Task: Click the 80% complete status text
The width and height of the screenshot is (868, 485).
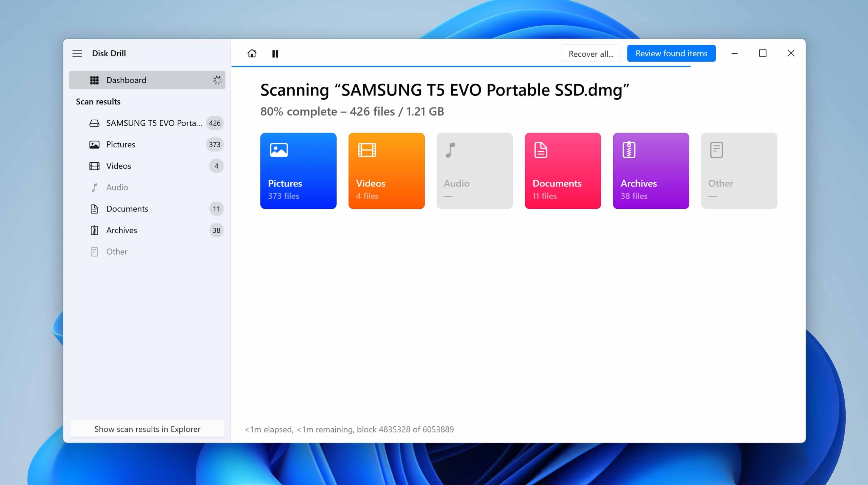Action: coord(352,112)
